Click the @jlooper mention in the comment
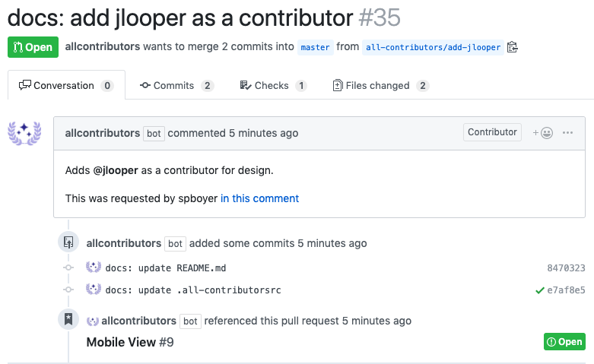This screenshot has height=364, width=594. pos(116,170)
